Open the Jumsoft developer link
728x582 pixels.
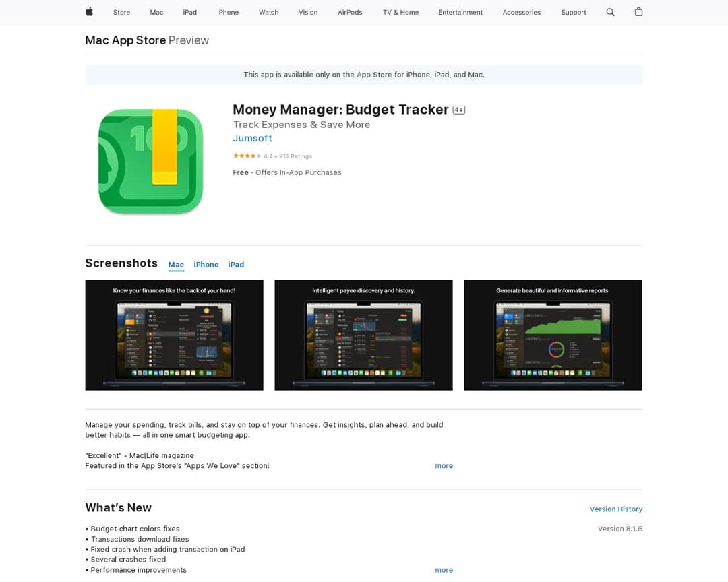[252, 138]
